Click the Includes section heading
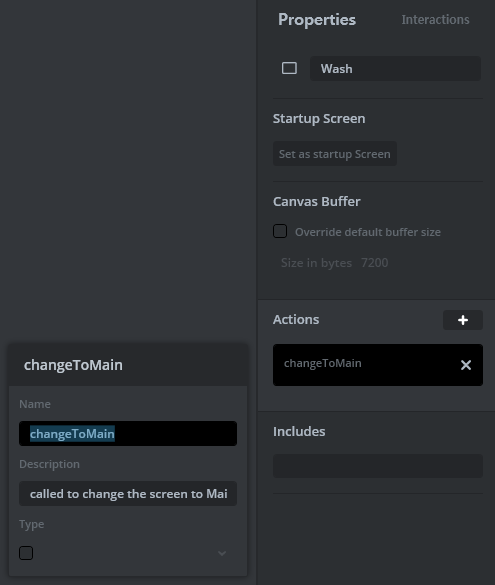The width and height of the screenshot is (495, 585). (299, 431)
